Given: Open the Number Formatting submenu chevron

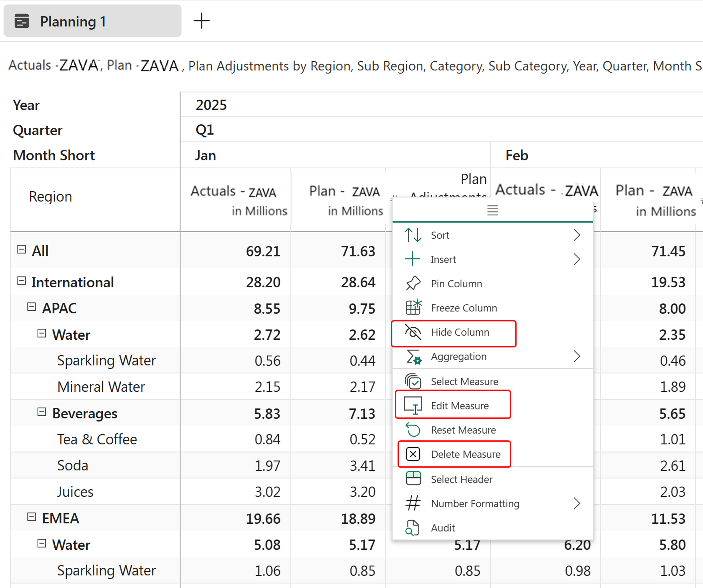Looking at the screenshot, I should click(x=576, y=503).
